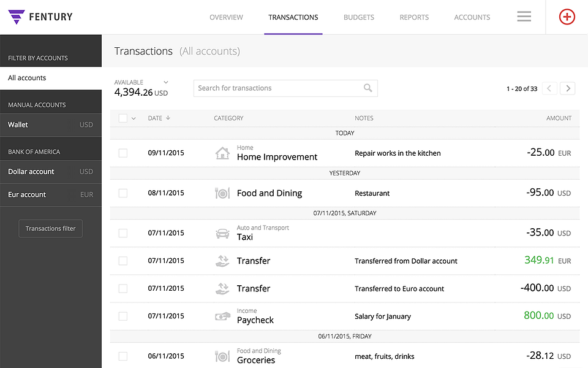Check the Paycheck transaction checkbox
This screenshot has width=588, height=368.
(123, 316)
